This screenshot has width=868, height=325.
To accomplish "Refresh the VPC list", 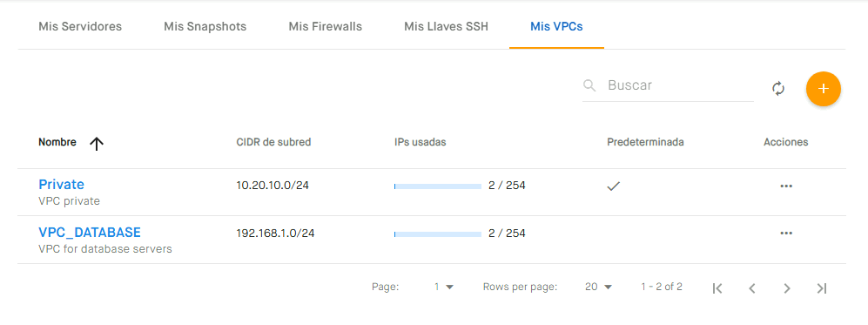I will tap(778, 89).
